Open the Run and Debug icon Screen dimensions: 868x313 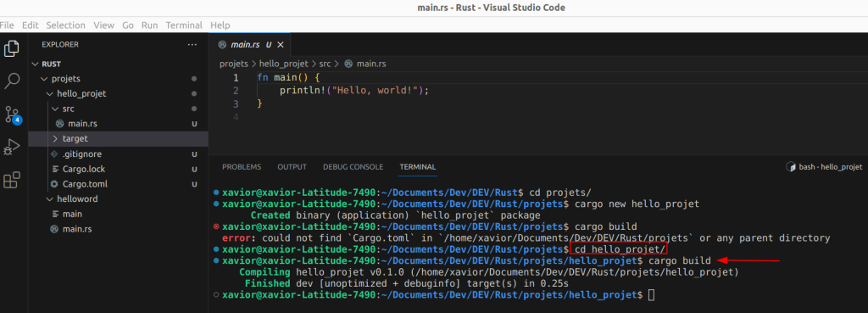[12, 148]
